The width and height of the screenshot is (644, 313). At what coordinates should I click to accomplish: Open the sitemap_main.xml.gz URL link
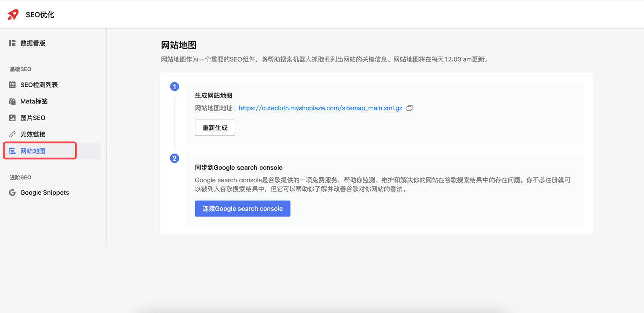point(320,108)
